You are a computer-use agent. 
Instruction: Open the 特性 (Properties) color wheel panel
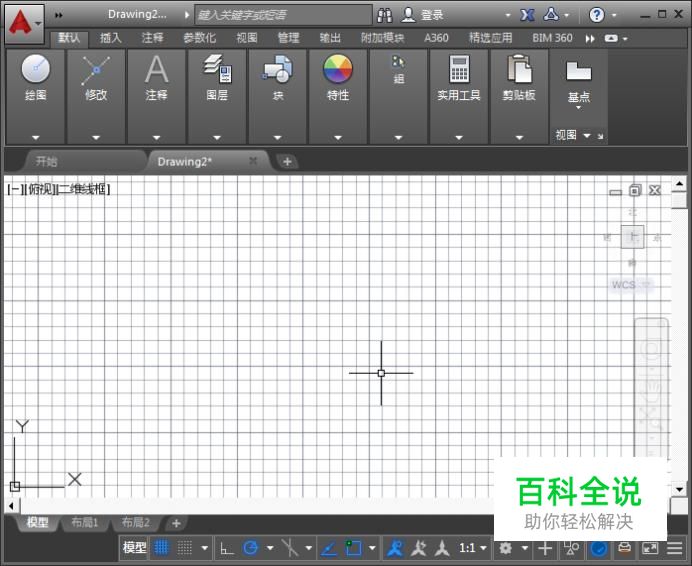(338, 79)
